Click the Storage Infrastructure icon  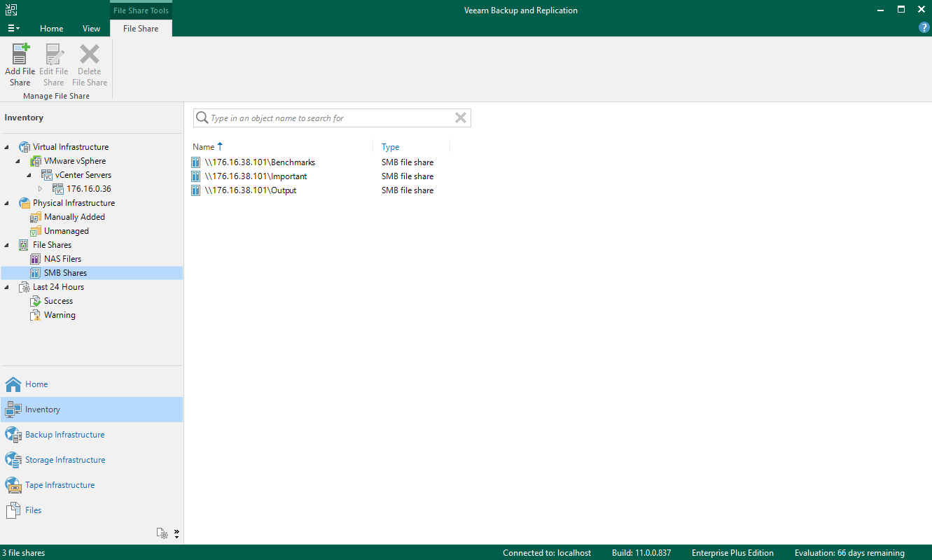[13, 460]
